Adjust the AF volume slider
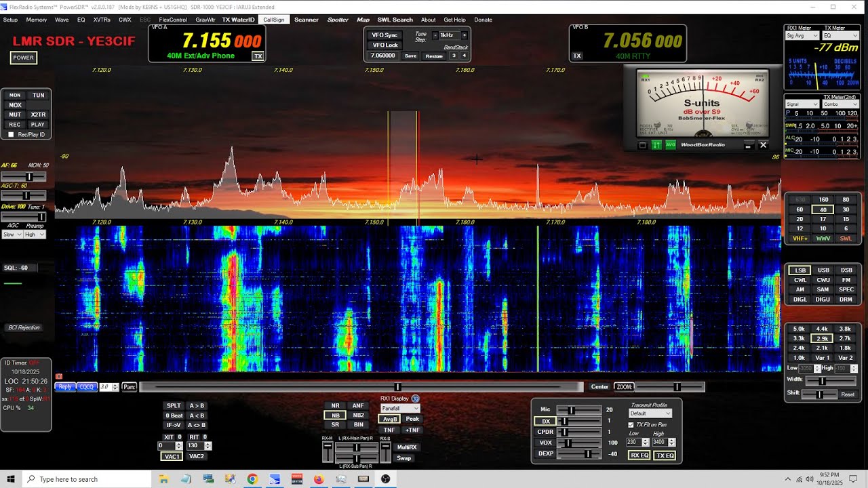This screenshot has height=488, width=868. click(x=24, y=177)
